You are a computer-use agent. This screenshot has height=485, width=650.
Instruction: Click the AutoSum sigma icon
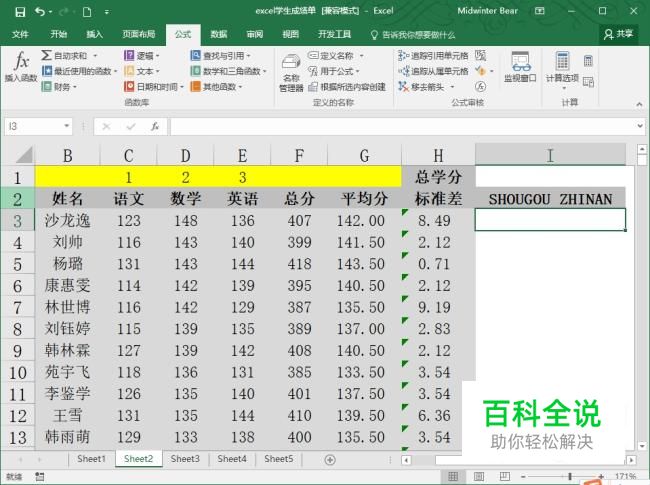(46, 55)
